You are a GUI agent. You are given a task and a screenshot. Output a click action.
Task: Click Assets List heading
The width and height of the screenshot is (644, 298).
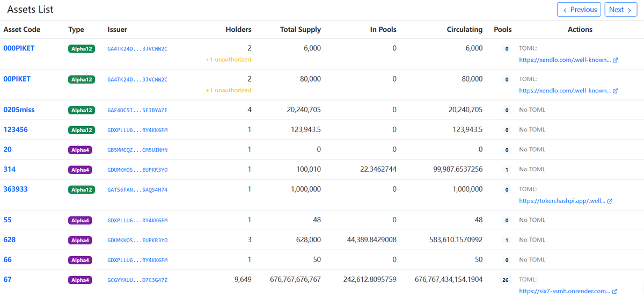(x=31, y=10)
